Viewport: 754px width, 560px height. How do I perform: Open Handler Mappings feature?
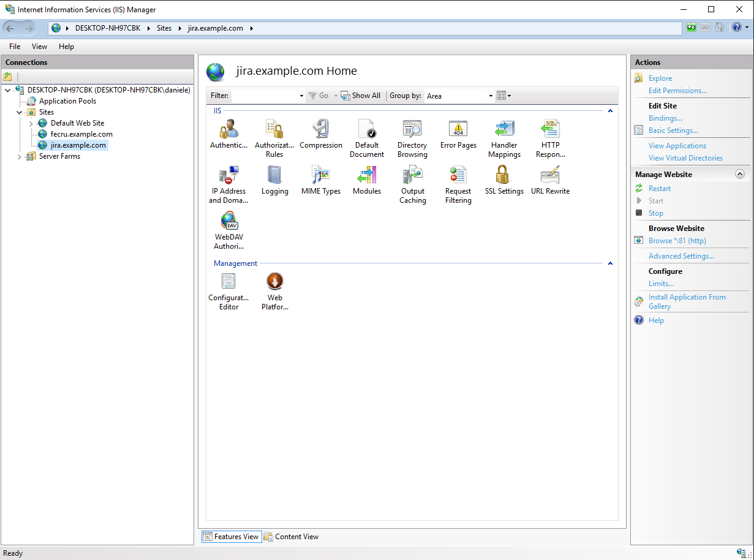504,139
